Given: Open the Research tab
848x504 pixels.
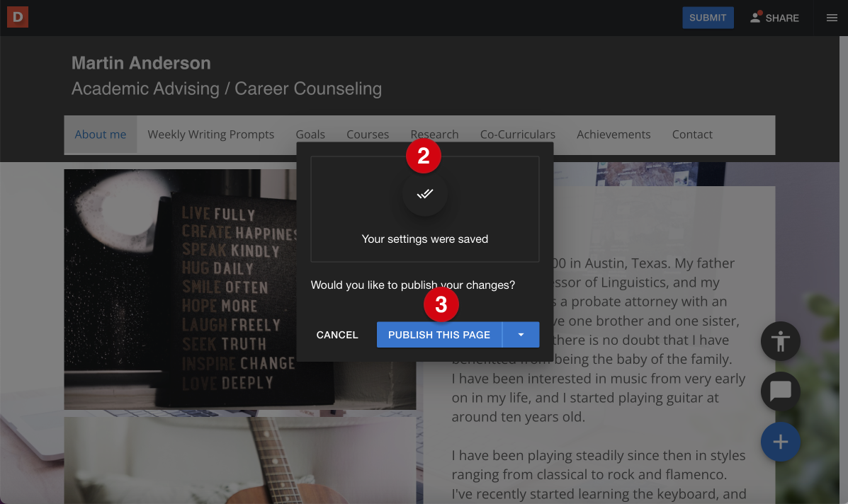Looking at the screenshot, I should point(434,134).
